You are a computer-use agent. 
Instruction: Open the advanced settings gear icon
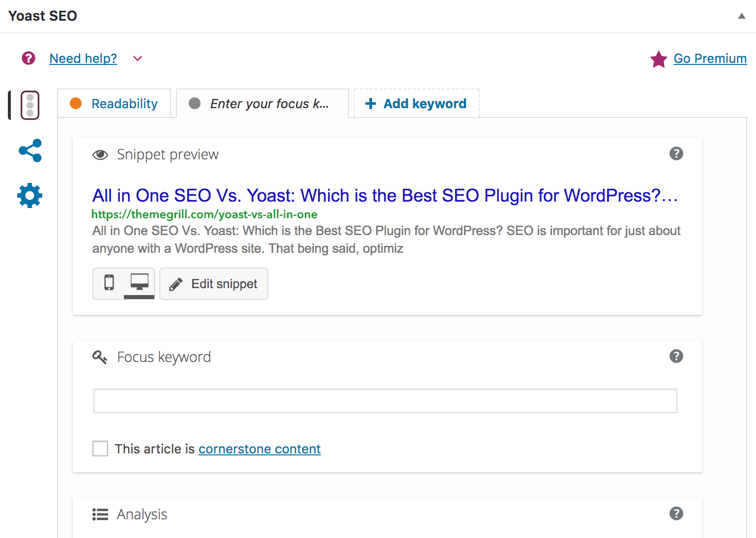(30, 195)
